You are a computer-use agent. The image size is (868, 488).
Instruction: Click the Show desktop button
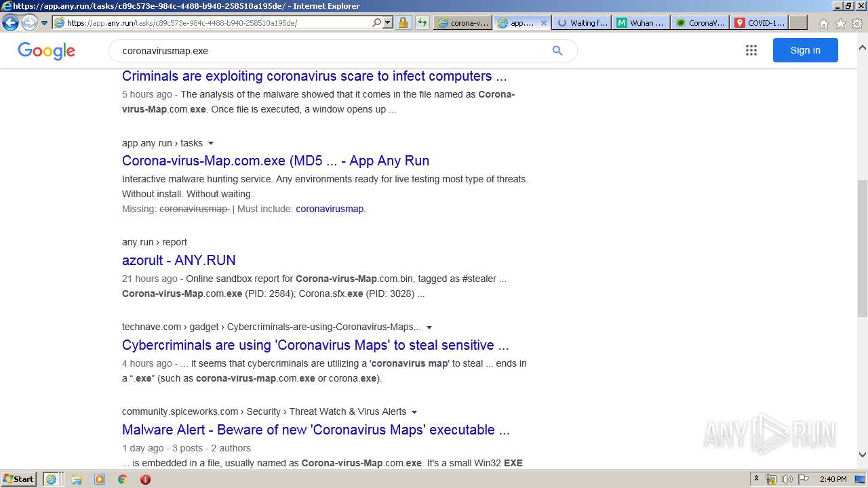[x=861, y=479]
